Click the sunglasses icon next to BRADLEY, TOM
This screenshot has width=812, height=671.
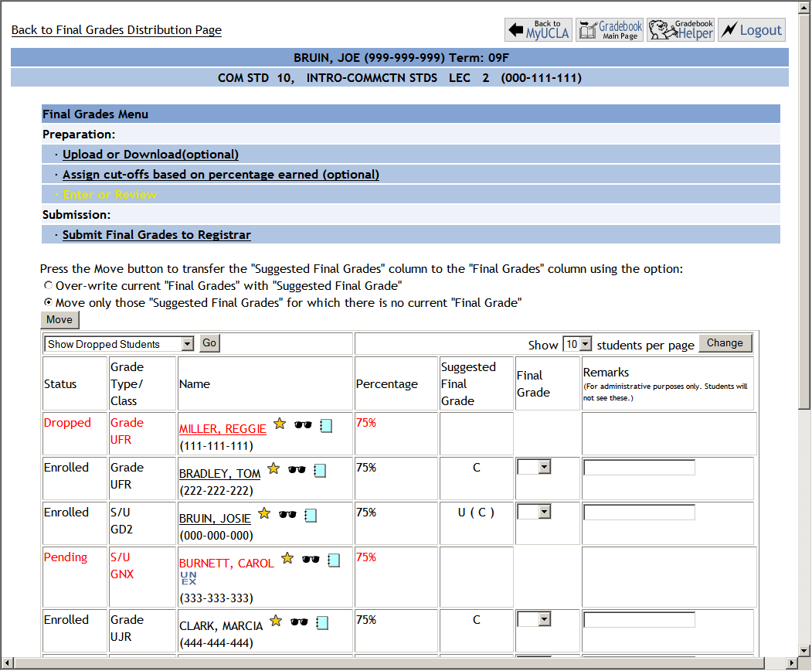[x=297, y=469]
